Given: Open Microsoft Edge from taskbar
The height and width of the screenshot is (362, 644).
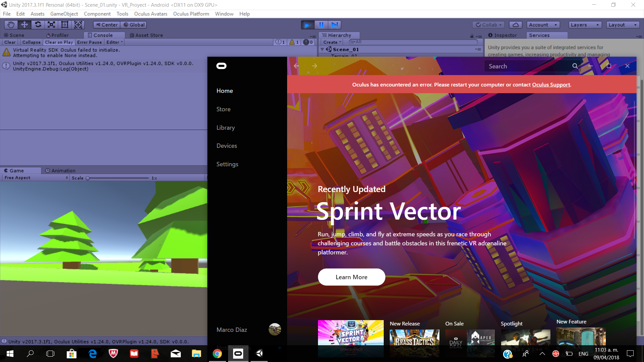Looking at the screenshot, I should (93, 354).
